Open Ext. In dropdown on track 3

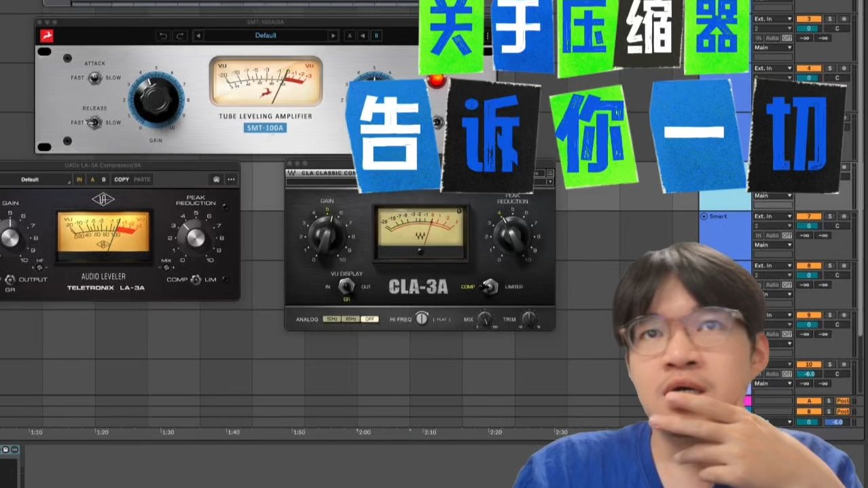[x=773, y=19]
